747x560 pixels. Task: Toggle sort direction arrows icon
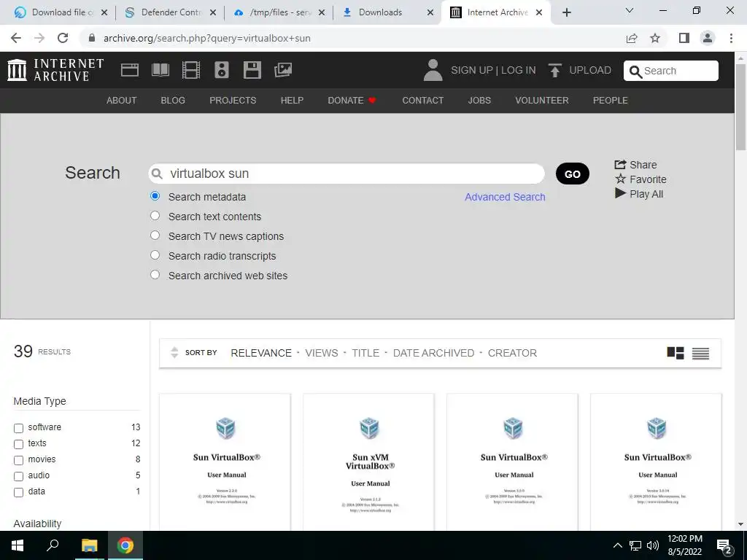point(174,352)
